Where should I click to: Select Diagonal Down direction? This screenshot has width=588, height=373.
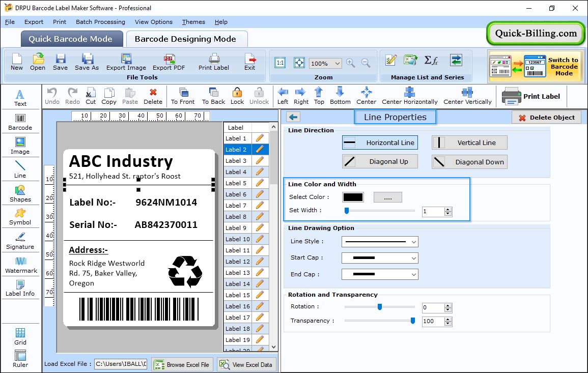point(469,162)
